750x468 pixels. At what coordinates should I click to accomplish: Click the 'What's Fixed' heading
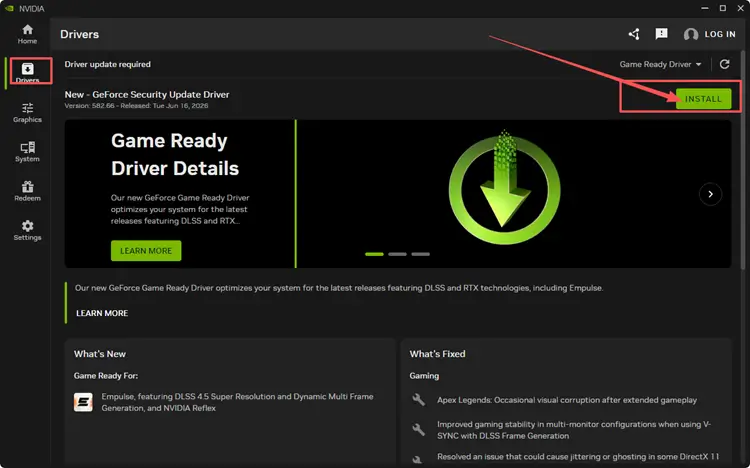tap(437, 354)
